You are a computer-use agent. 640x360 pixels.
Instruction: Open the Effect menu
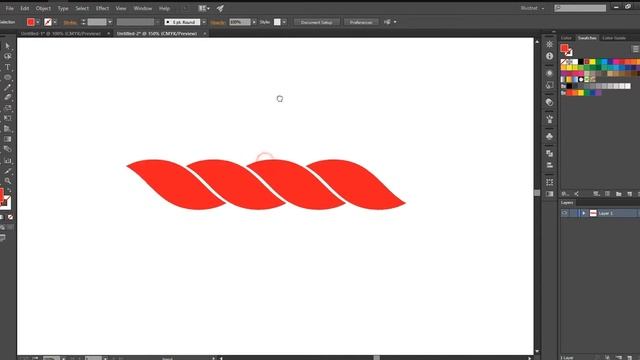(x=102, y=8)
